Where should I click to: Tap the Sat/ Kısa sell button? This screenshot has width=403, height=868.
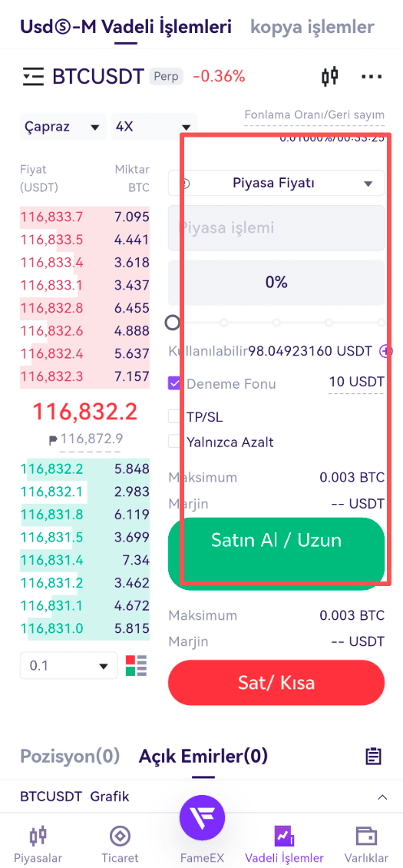(x=276, y=683)
